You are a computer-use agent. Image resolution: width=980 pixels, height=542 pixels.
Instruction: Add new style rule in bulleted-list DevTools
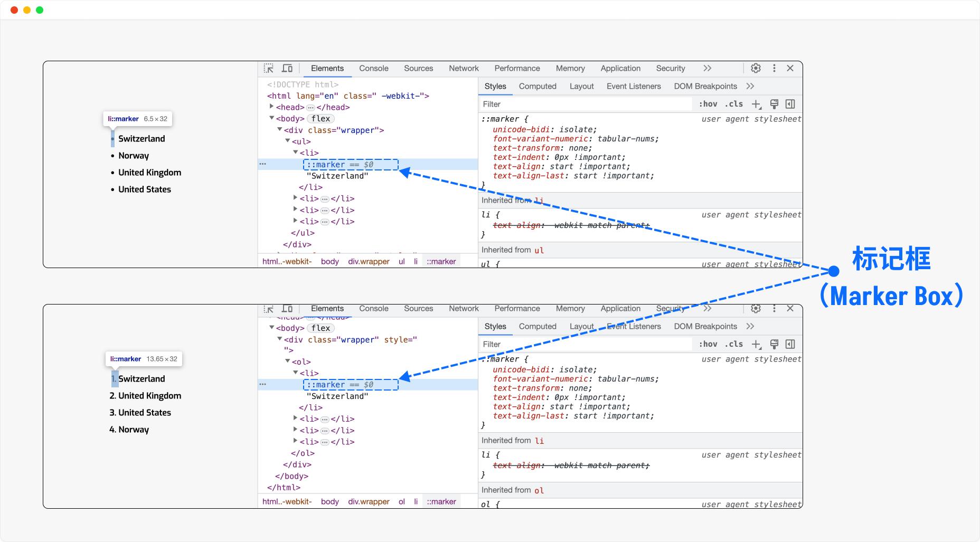pos(757,104)
